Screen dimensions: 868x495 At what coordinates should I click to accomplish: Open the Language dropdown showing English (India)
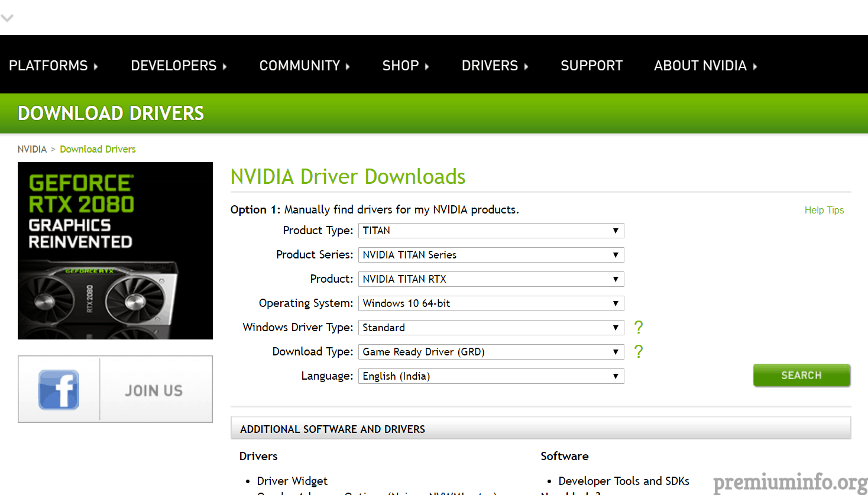(491, 376)
